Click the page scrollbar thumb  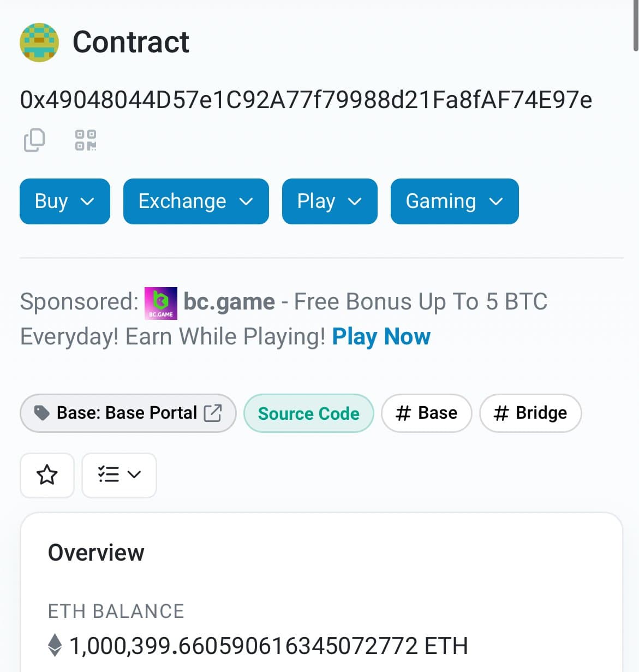(x=636, y=25)
